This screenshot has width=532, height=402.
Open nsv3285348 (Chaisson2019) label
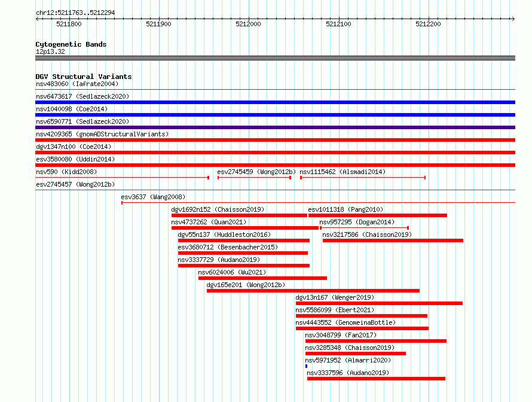tap(350, 348)
